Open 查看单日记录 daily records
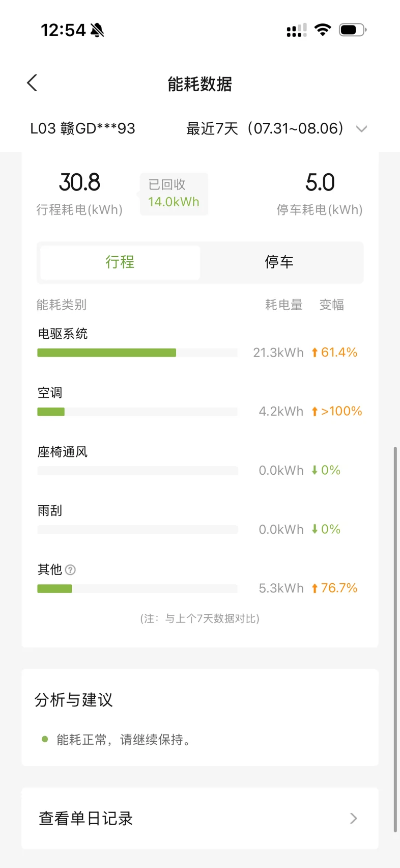The image size is (400, 868). [x=200, y=819]
